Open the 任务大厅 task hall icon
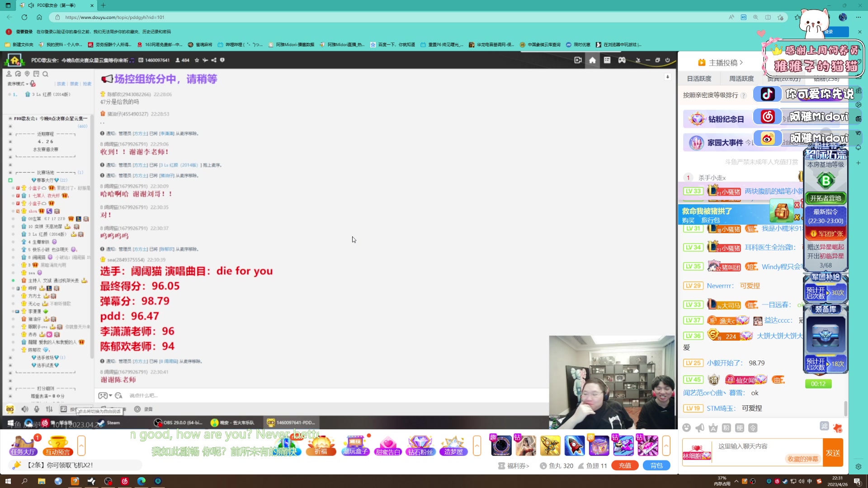 pos(24,445)
